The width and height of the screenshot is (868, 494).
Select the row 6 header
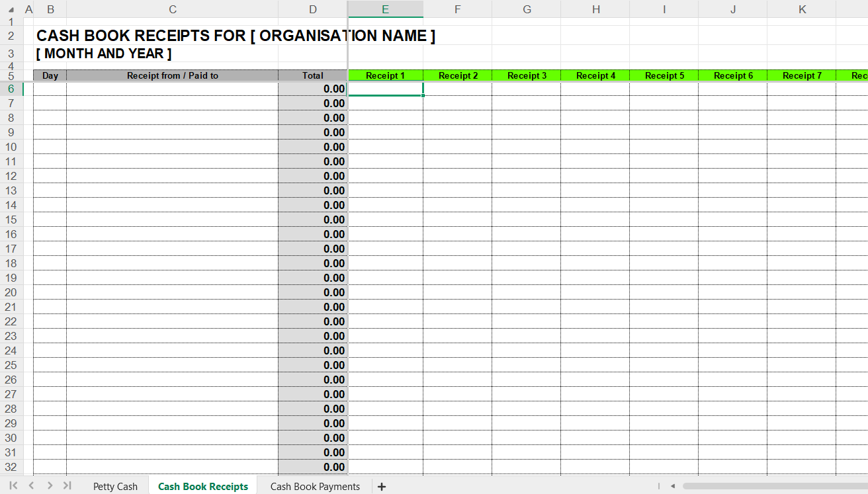tap(11, 89)
